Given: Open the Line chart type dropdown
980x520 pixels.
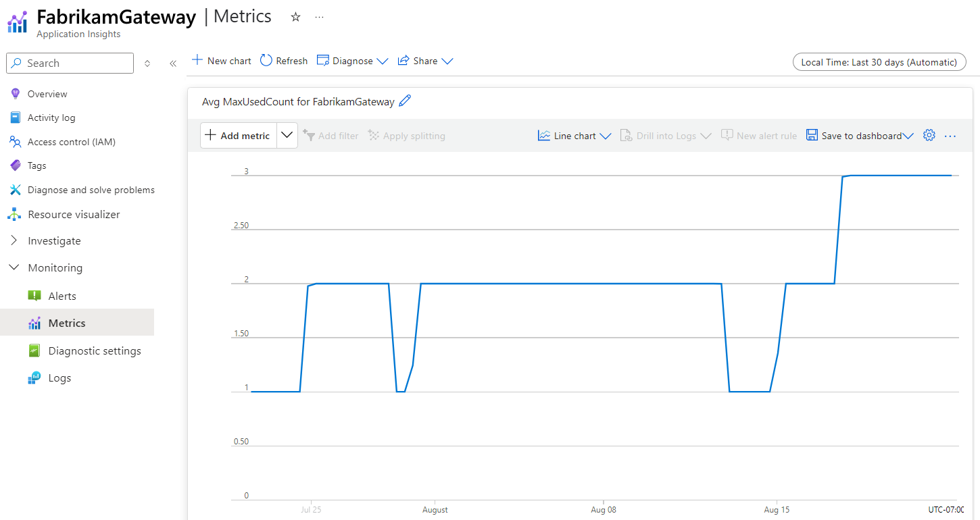Looking at the screenshot, I should [x=573, y=135].
